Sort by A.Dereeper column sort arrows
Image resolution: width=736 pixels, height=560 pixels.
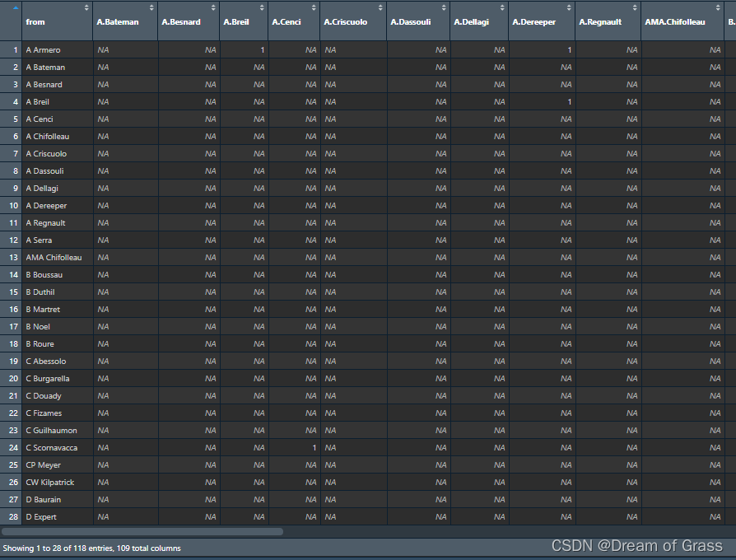click(569, 7)
